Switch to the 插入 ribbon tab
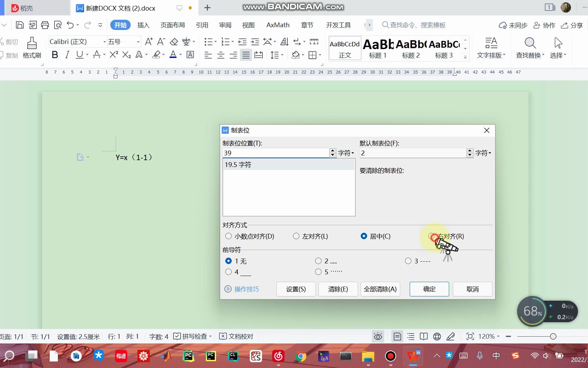 pos(143,25)
